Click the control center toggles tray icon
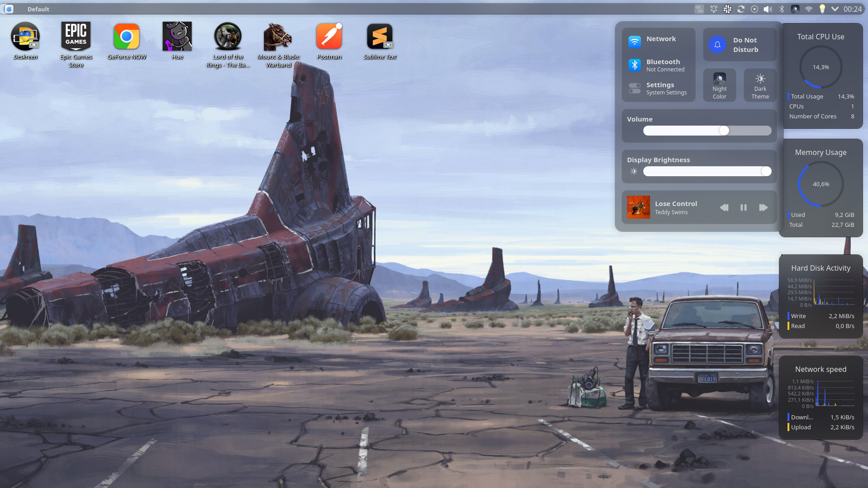The height and width of the screenshot is (488, 868). [699, 9]
